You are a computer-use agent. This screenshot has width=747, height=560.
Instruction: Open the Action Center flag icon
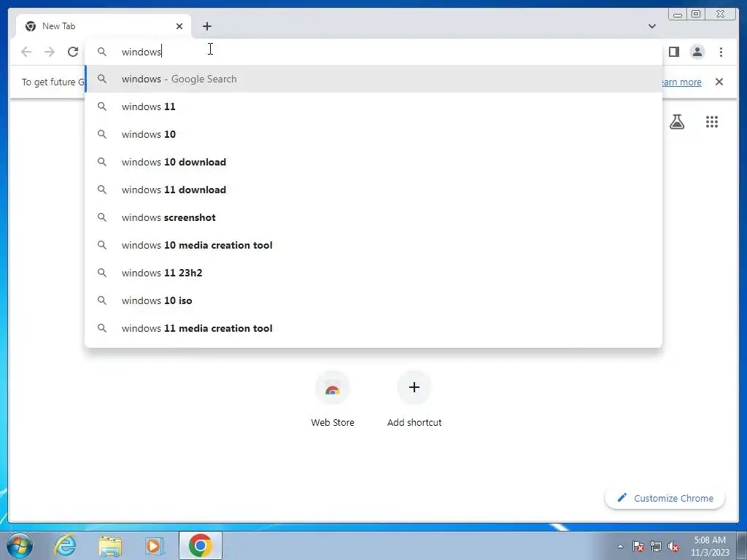638,546
